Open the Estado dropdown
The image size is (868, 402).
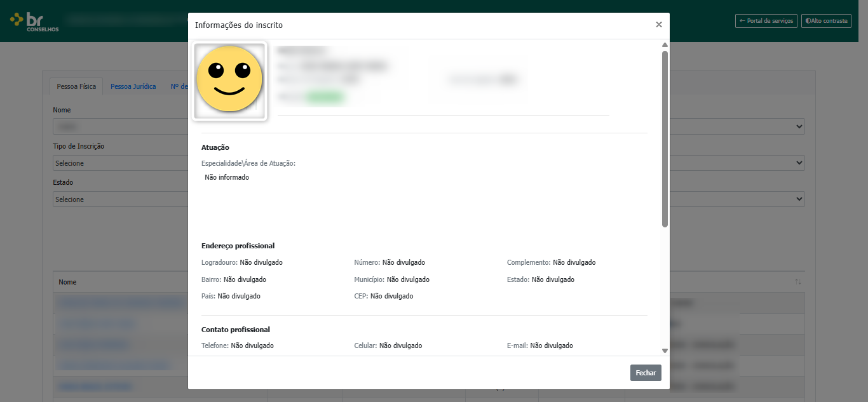[x=120, y=199]
